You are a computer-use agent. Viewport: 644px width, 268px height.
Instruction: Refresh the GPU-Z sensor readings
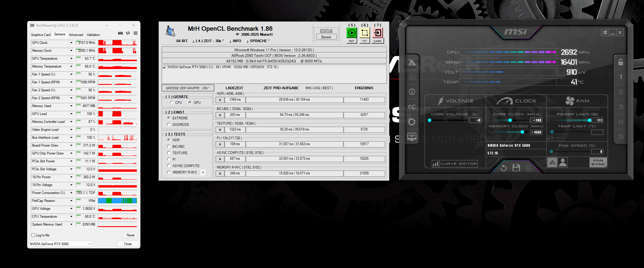(128, 33)
